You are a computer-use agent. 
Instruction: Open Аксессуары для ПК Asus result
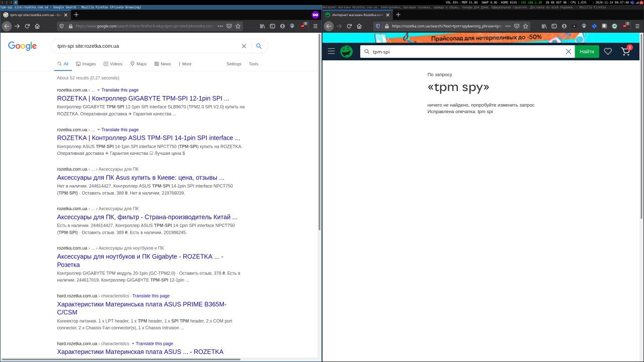pyautogui.click(x=140, y=177)
